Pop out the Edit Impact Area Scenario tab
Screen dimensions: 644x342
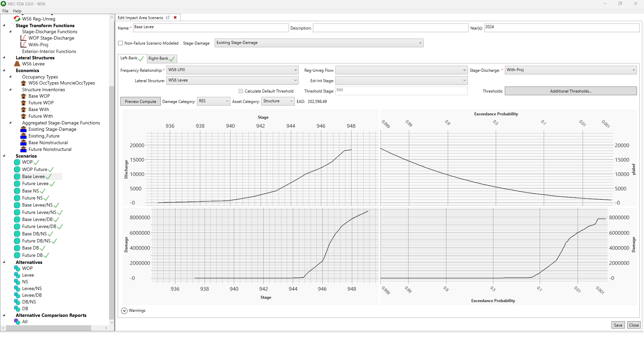(x=168, y=18)
